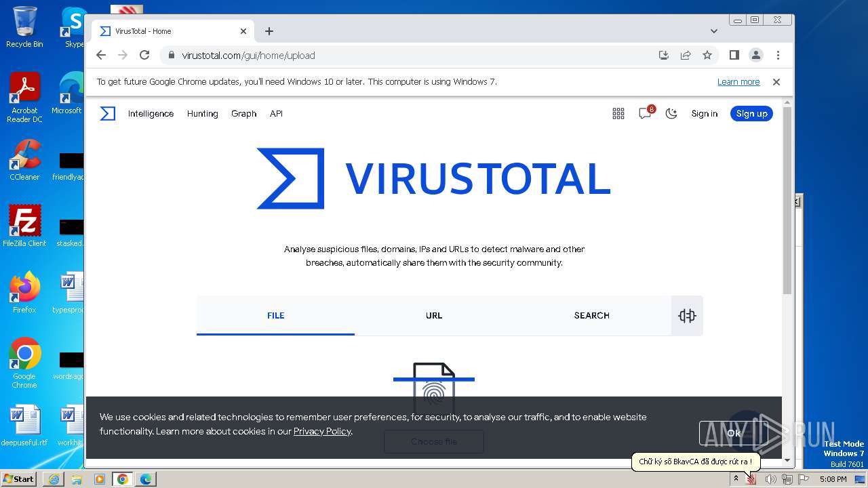Open Acrobat Reader DC desktop icon

[x=24, y=98]
